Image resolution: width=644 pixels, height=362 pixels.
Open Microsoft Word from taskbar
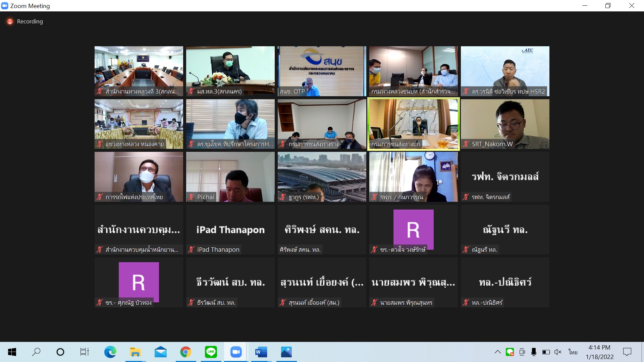(x=261, y=352)
